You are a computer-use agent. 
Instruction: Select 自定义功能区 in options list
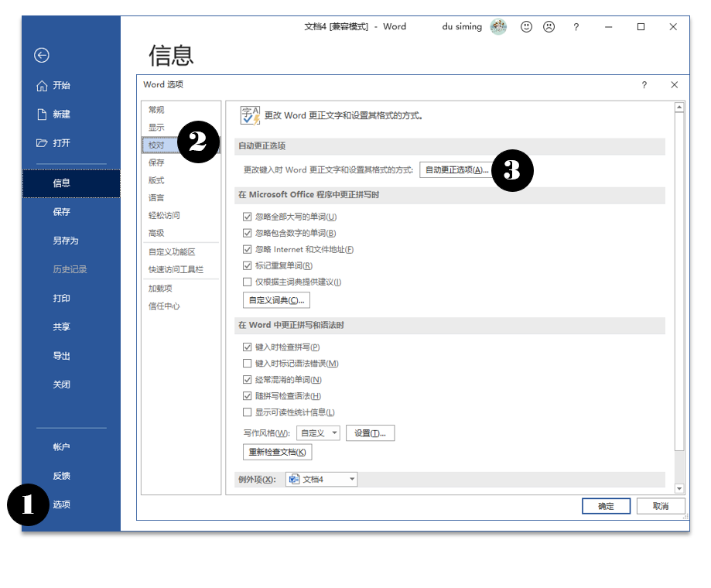pyautogui.click(x=181, y=252)
